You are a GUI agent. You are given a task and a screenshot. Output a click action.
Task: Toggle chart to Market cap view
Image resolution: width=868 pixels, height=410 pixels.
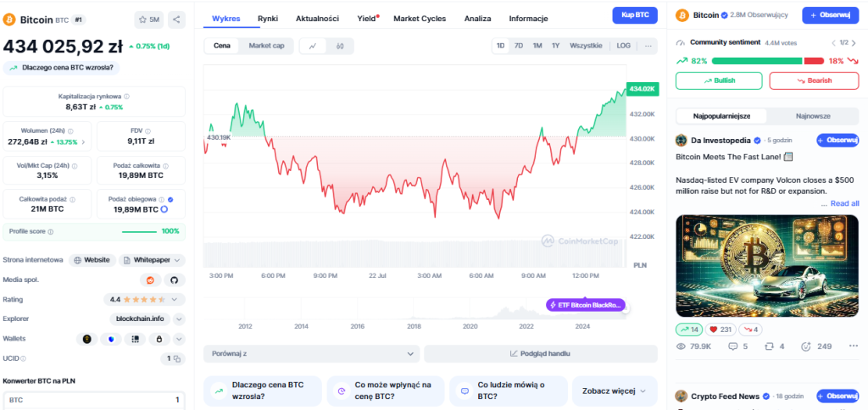click(266, 46)
